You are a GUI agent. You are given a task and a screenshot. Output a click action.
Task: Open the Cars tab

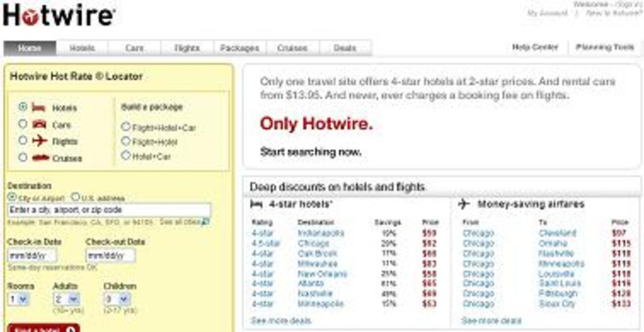click(135, 48)
